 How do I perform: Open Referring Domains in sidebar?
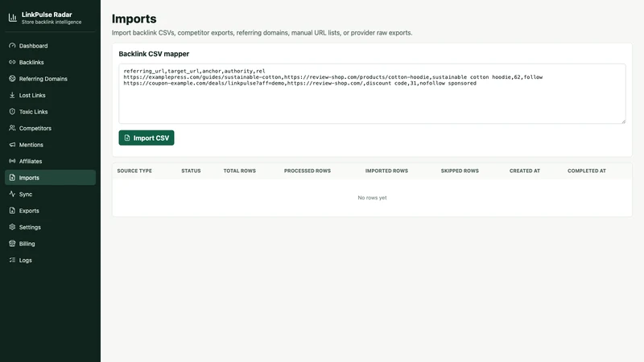(50, 78)
